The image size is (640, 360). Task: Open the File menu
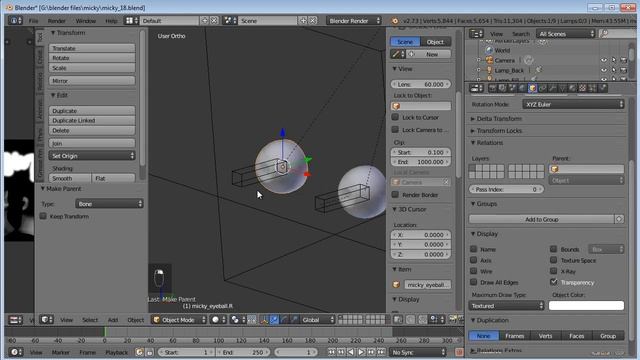point(33,21)
